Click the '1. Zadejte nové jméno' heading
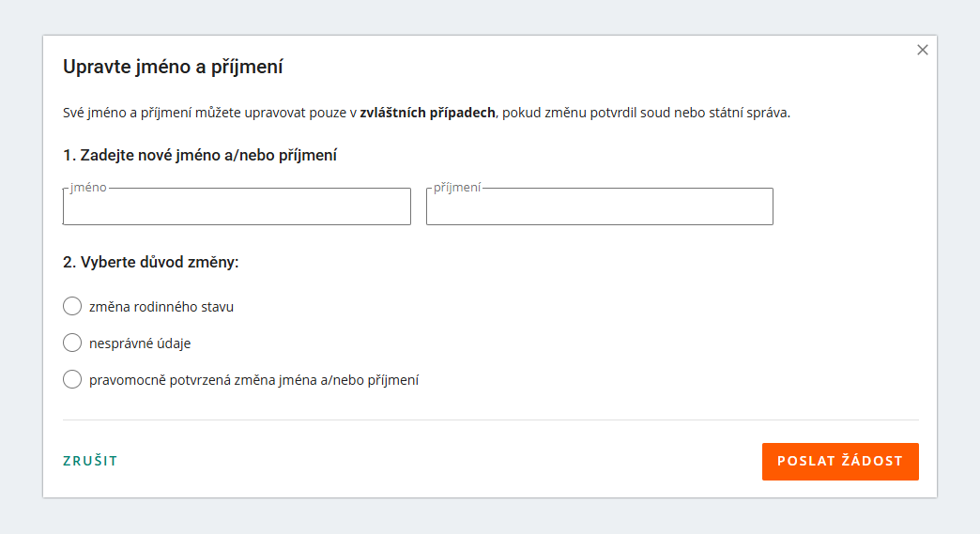The width and height of the screenshot is (980, 534). [x=199, y=155]
